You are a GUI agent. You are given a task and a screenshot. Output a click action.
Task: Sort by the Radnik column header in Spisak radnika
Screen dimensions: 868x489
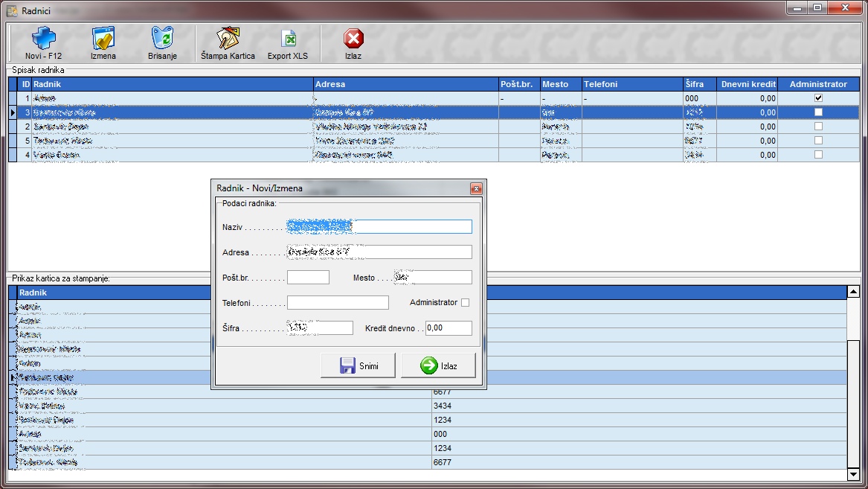pyautogui.click(x=172, y=84)
